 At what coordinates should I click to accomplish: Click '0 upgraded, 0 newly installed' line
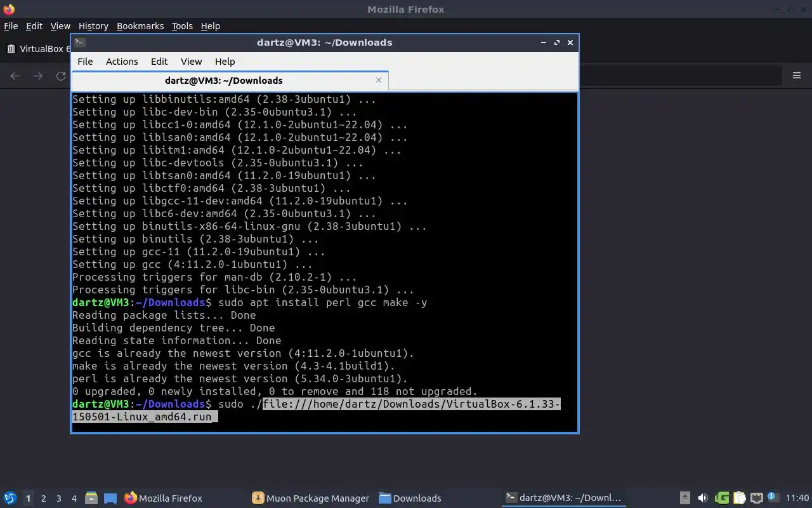pyautogui.click(x=275, y=391)
